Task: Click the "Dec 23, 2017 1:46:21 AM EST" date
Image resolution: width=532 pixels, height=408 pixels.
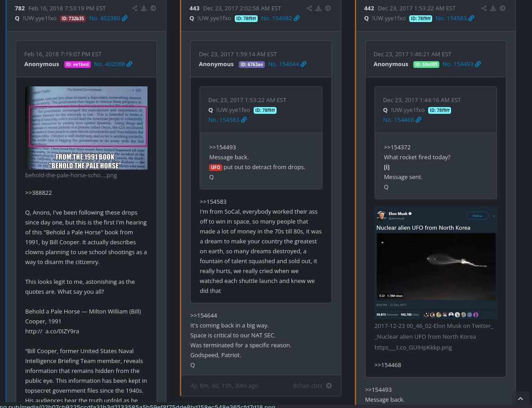Action: click(412, 54)
